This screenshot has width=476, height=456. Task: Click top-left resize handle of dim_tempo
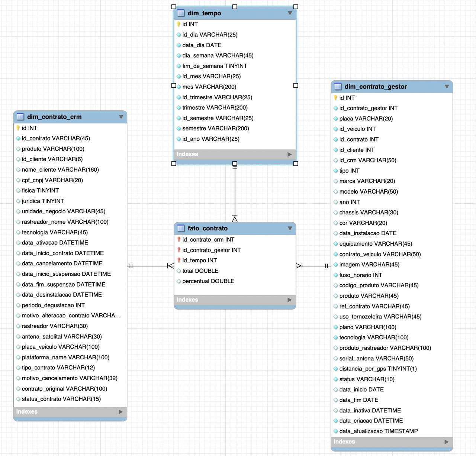pos(174,7)
